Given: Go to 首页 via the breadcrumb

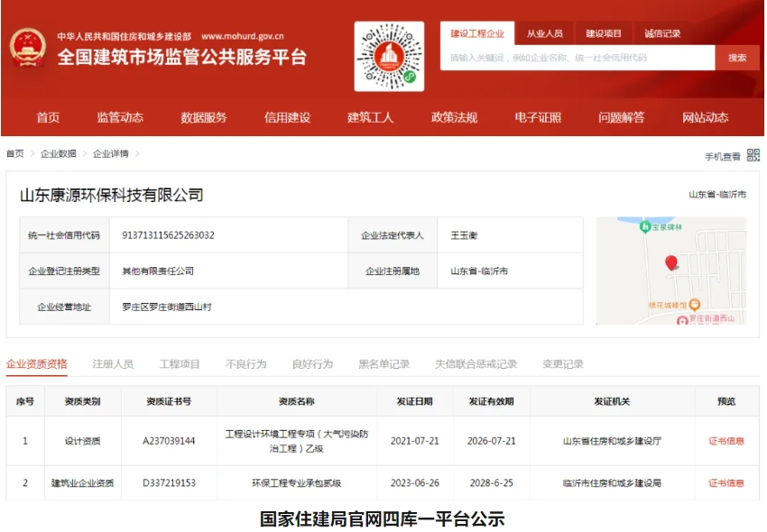Looking at the screenshot, I should [15, 153].
